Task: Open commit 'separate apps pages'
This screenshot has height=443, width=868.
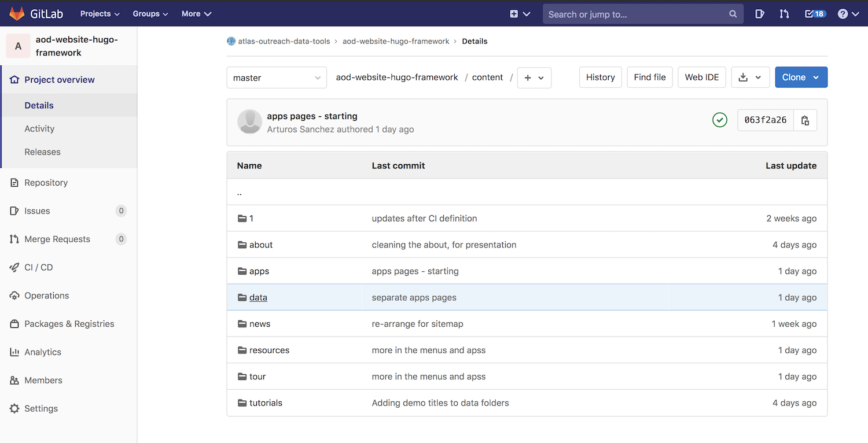Action: 414,298
